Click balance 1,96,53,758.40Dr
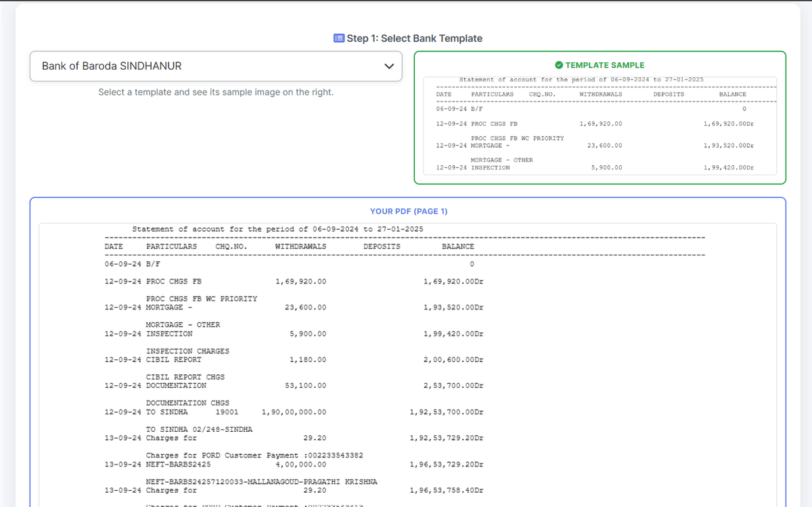 pyautogui.click(x=447, y=490)
